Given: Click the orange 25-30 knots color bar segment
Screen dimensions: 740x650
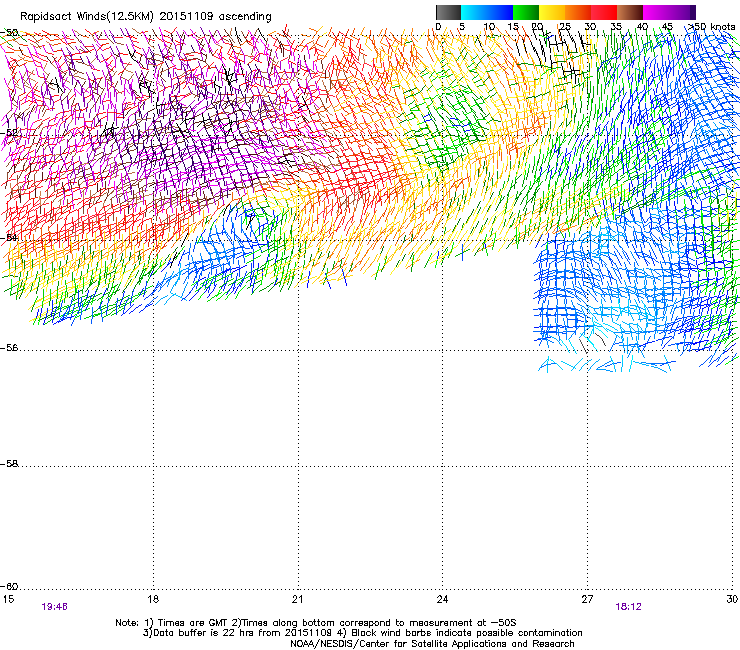Looking at the screenshot, I should (578, 12).
